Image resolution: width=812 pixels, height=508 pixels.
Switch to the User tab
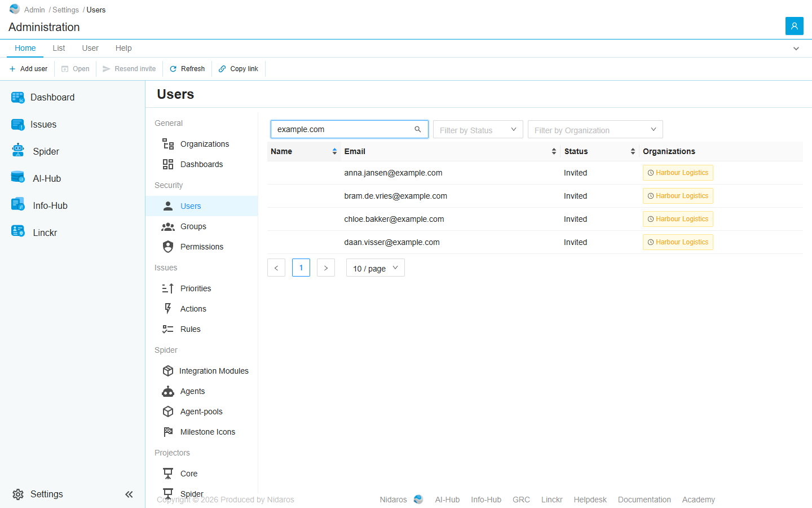tap(90, 48)
